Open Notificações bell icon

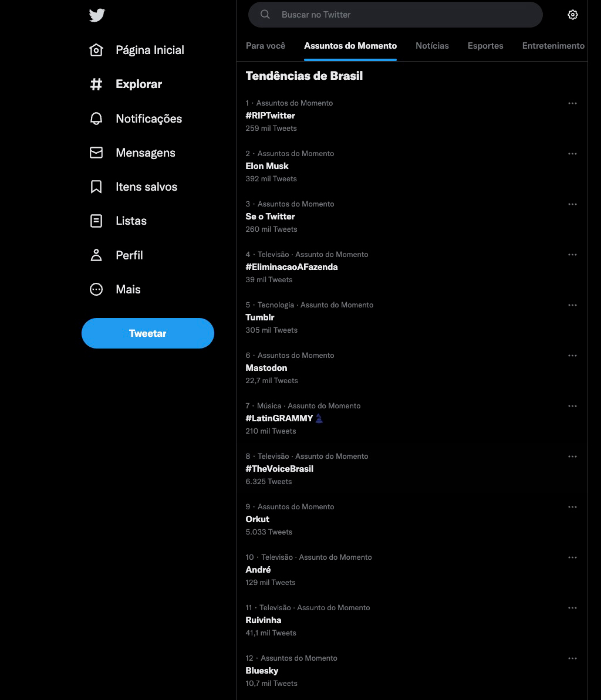pyautogui.click(x=96, y=119)
